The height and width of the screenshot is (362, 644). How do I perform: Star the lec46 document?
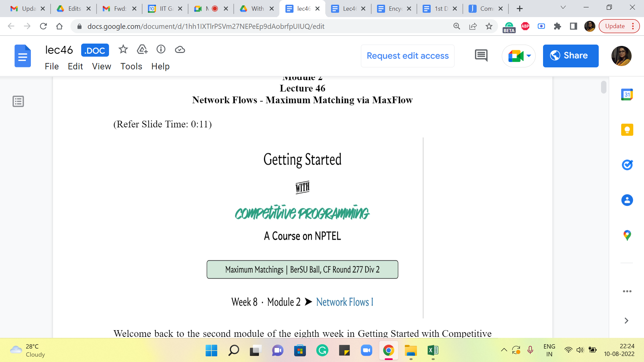click(x=123, y=50)
